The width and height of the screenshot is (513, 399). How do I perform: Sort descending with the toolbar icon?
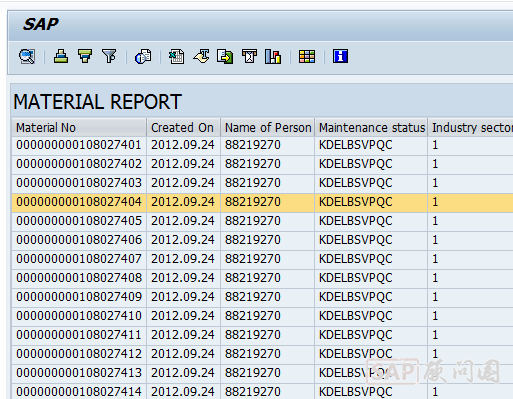[85, 56]
